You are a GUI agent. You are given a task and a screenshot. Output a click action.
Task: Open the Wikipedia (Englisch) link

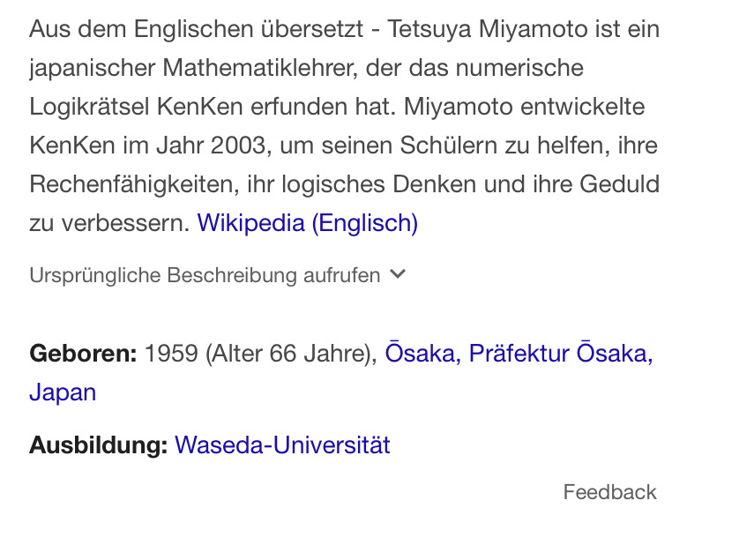(x=308, y=223)
